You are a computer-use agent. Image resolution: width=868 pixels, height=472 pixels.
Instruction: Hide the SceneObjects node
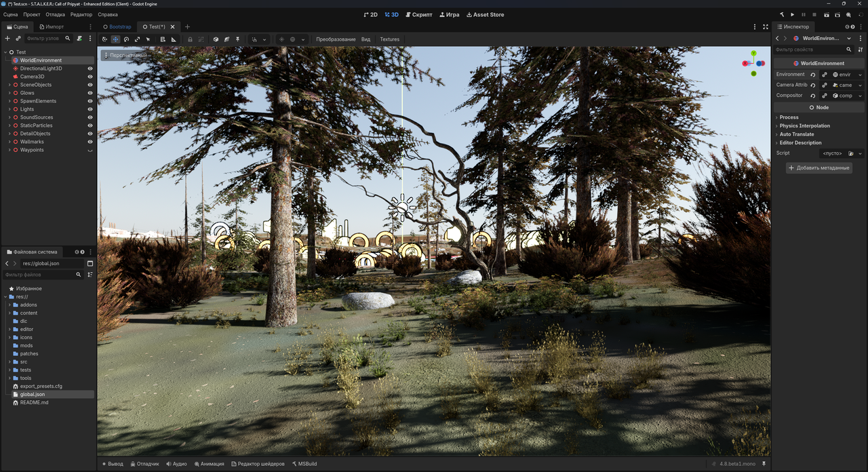90,85
